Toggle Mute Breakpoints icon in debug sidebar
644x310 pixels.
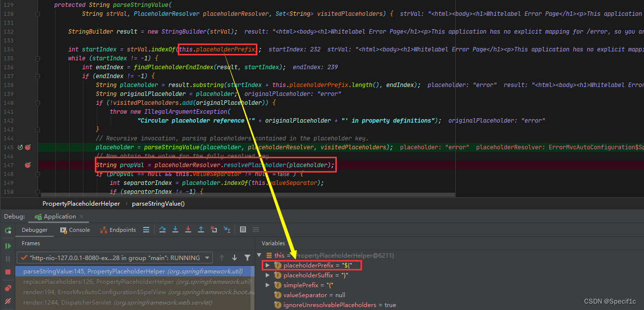tap(8, 301)
